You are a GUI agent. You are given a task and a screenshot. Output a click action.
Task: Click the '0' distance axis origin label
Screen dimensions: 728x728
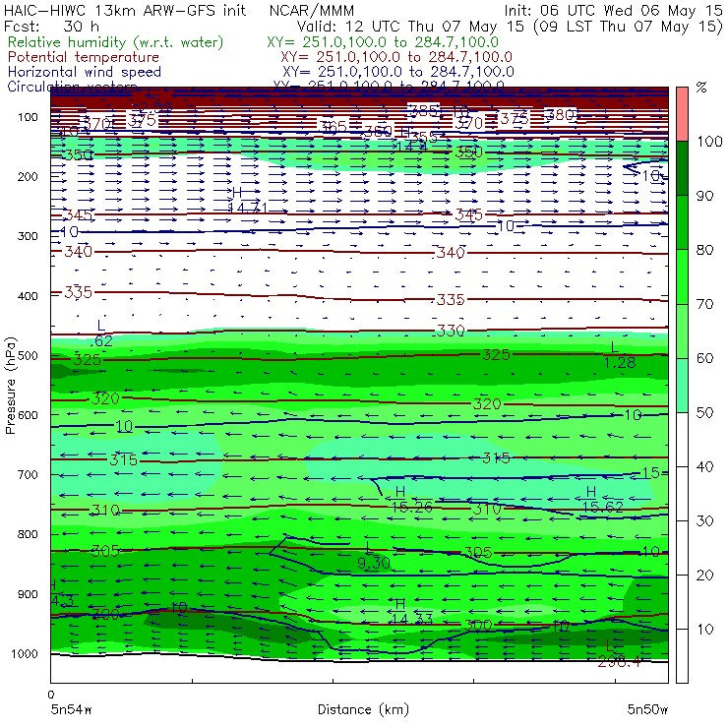[51, 695]
